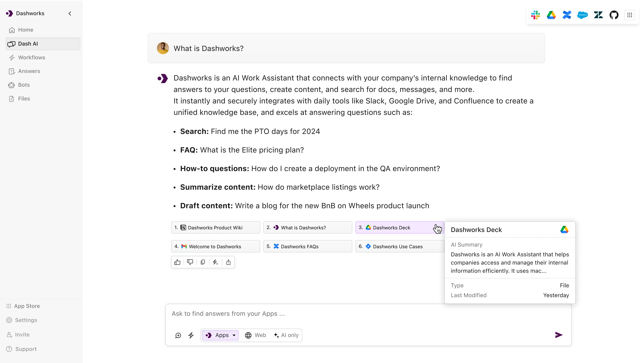Open source 6 Dashworks Use Cases
644x363 pixels.
coord(400,246)
